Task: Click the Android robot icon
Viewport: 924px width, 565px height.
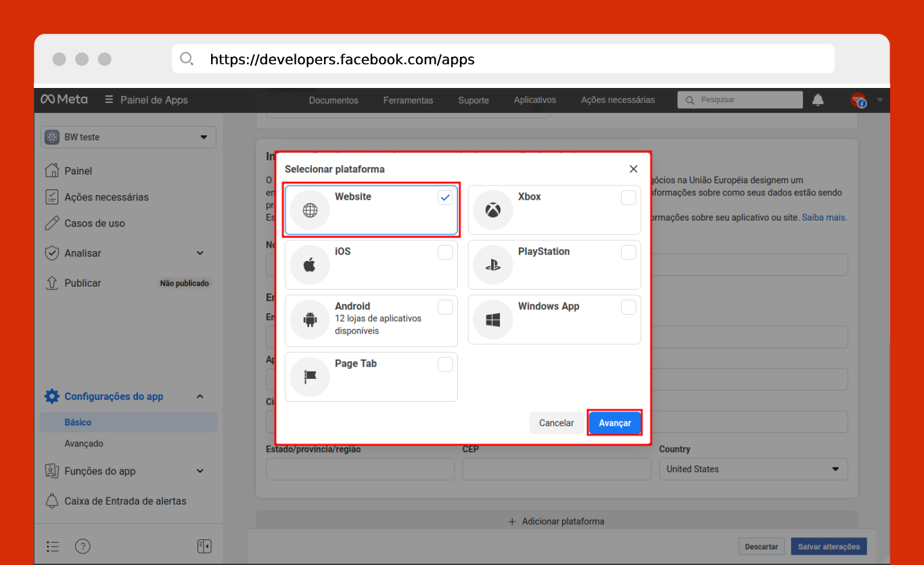Action: point(310,319)
